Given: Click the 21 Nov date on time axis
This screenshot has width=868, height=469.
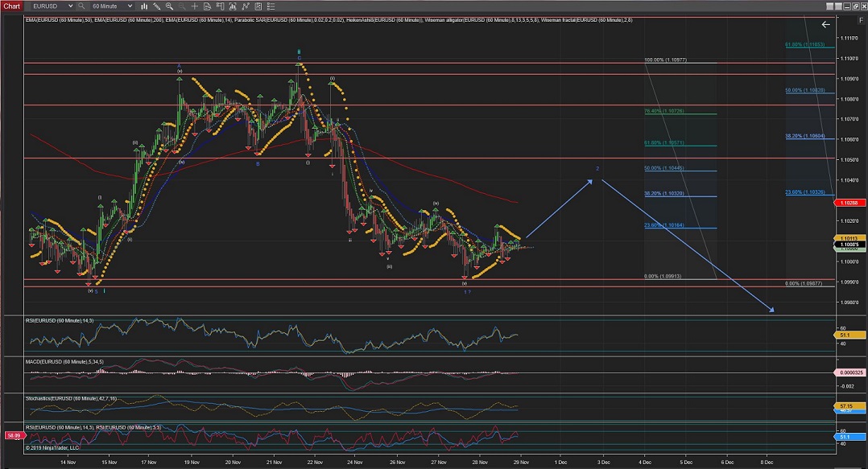Looking at the screenshot, I should tap(274, 463).
